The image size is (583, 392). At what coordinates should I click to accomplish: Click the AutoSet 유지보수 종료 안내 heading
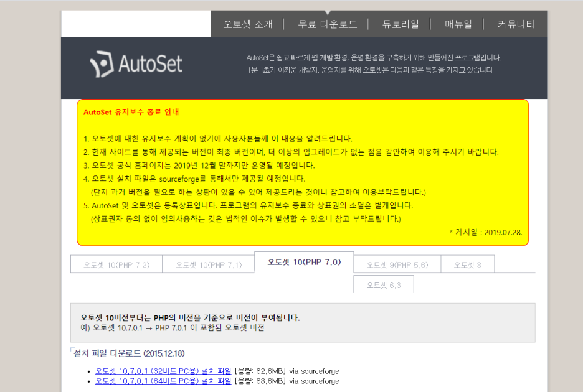point(131,112)
